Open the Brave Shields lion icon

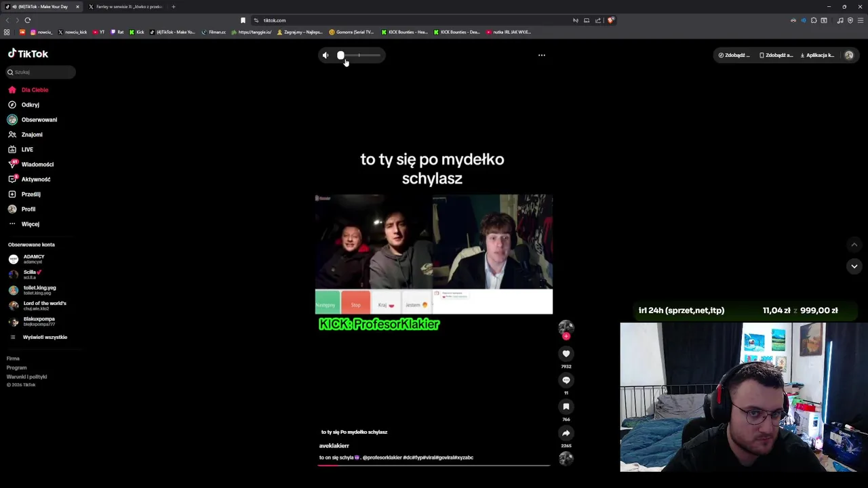coord(610,20)
